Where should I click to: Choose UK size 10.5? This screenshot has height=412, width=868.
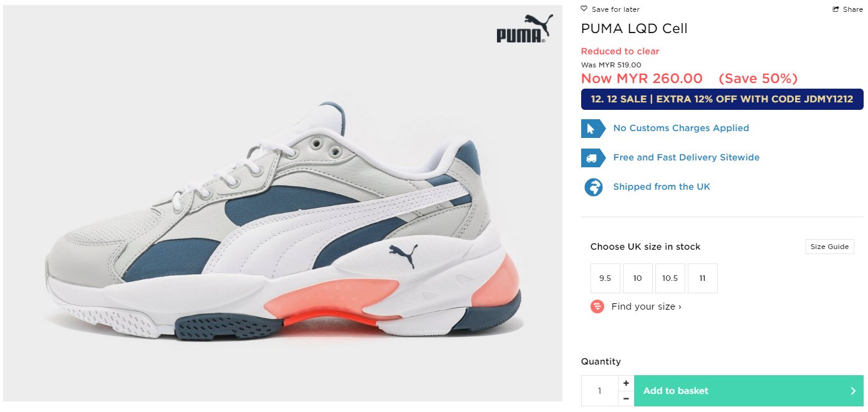670,278
